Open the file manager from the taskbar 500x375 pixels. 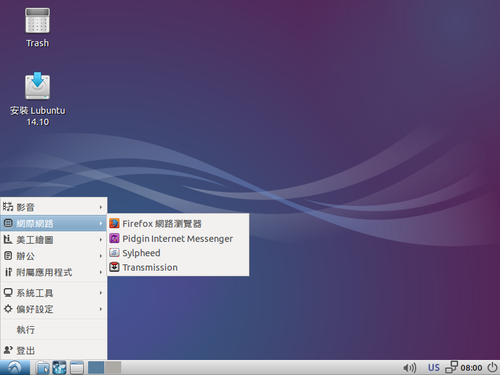click(42, 368)
